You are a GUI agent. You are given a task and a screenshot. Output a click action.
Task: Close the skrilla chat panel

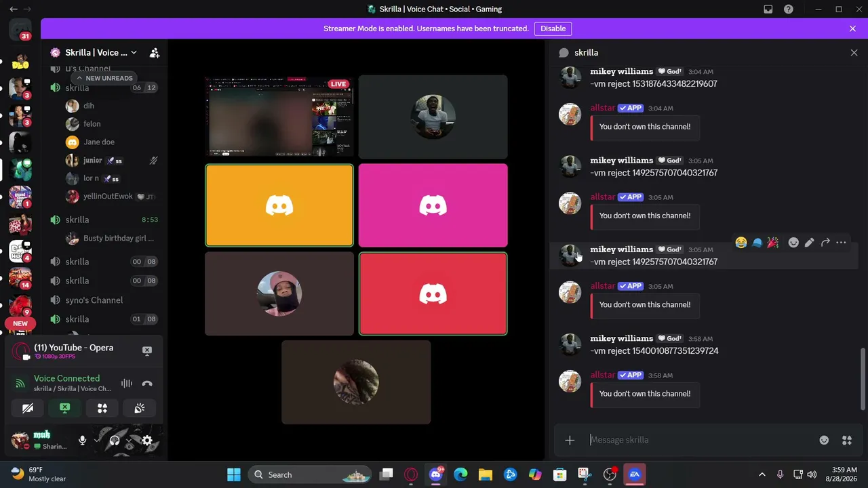tap(854, 53)
